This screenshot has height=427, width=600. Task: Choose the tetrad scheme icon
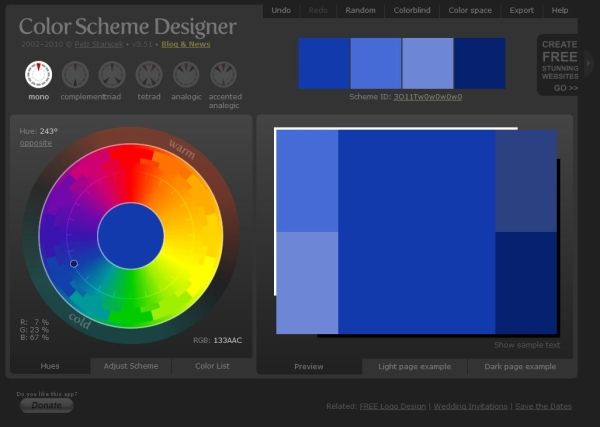149,75
